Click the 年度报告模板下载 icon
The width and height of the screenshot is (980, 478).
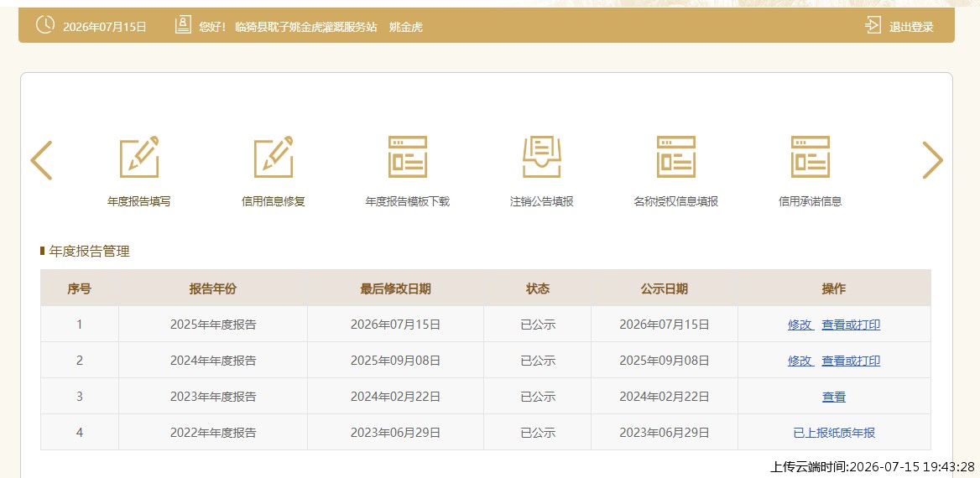(408, 157)
